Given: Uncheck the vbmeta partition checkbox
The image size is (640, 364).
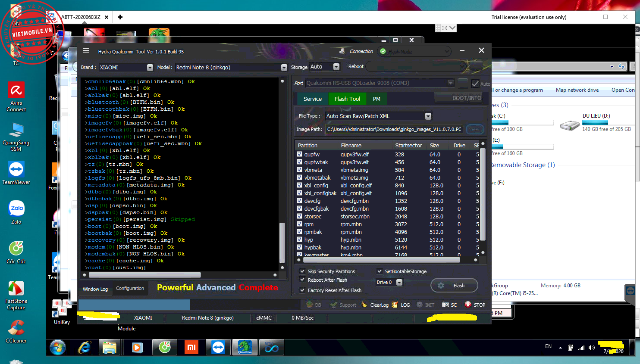Looking at the screenshot, I should coord(300,170).
